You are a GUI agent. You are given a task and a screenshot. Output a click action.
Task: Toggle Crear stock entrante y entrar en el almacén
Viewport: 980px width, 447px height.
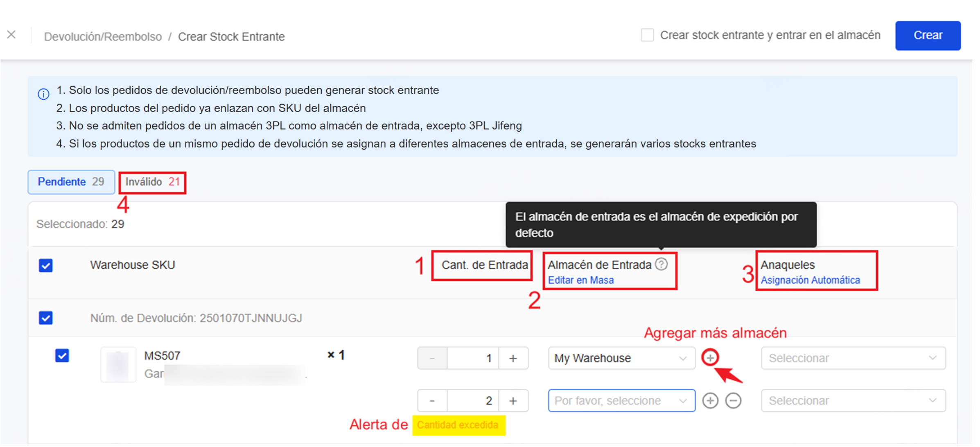(647, 35)
